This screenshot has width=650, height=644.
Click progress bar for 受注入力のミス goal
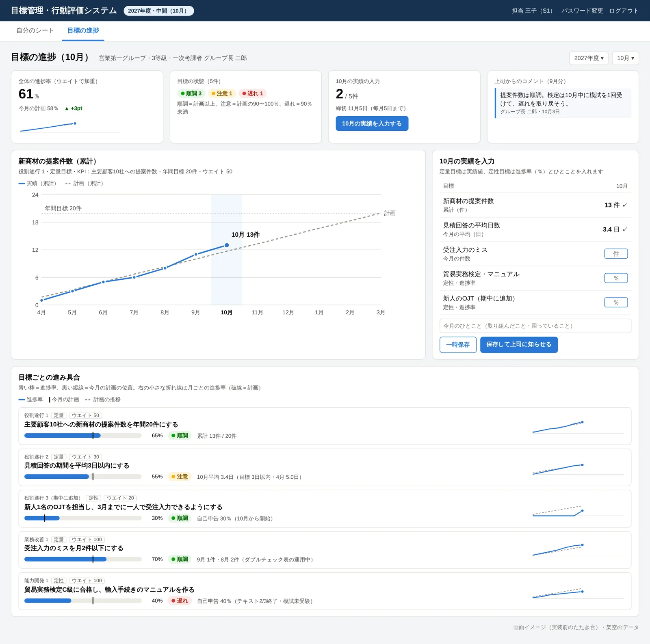coord(83,559)
